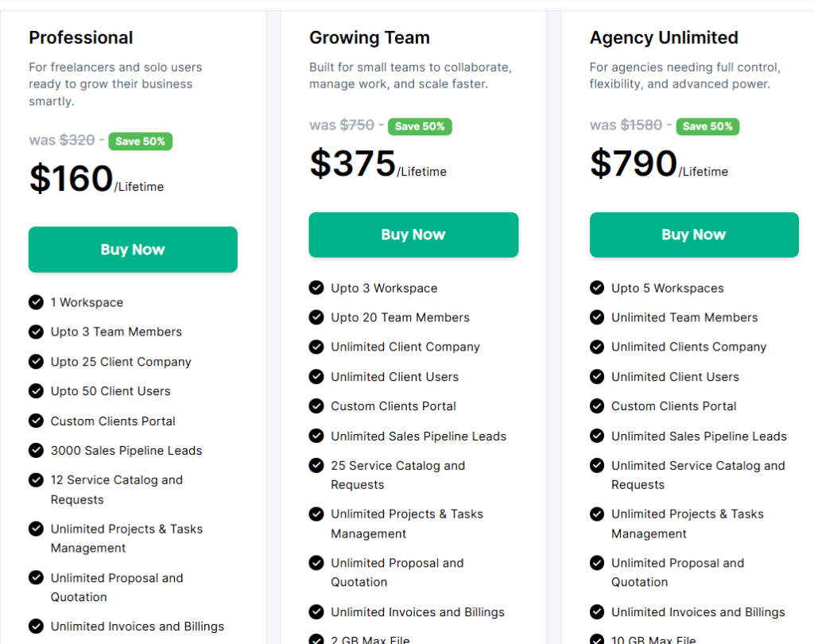Click checkmark next to Unlimited Team Members

[x=597, y=317]
